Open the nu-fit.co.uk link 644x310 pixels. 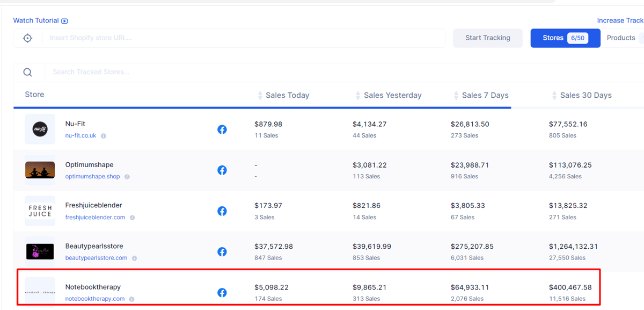click(x=80, y=136)
